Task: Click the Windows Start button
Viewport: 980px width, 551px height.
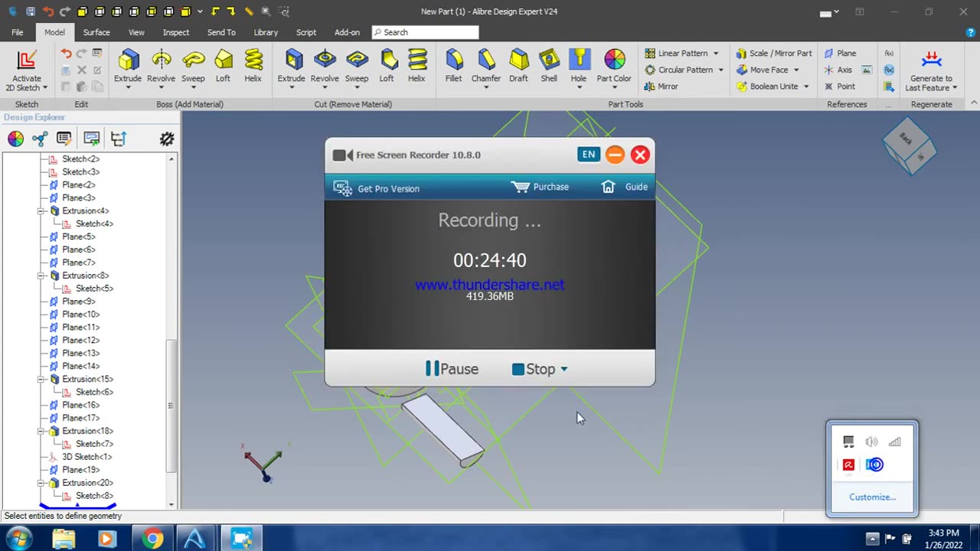Action: pos(18,538)
